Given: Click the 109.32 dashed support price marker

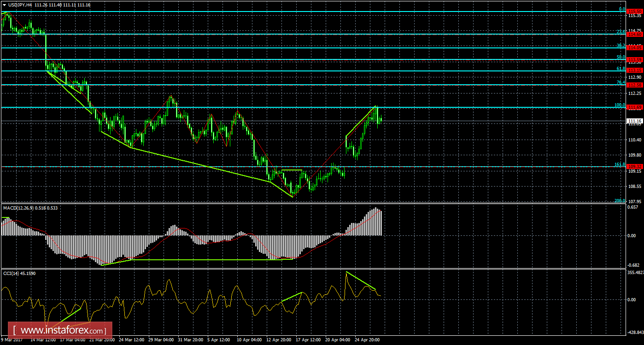Looking at the screenshot, I should [635, 165].
